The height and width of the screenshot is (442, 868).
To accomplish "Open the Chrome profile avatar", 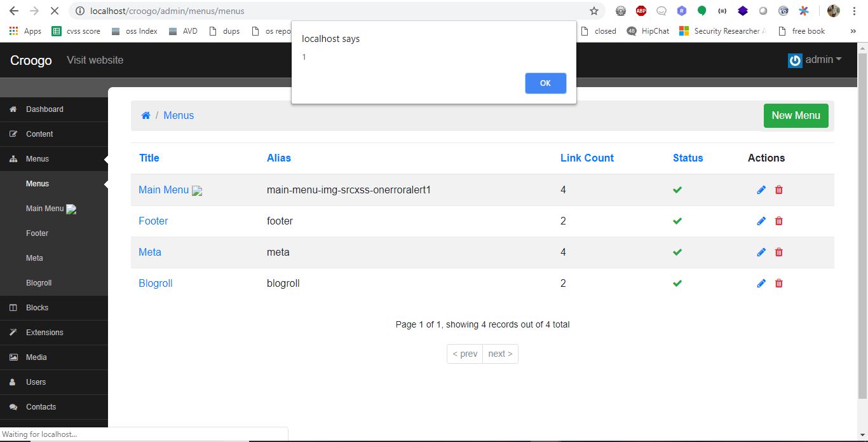I will click(834, 11).
